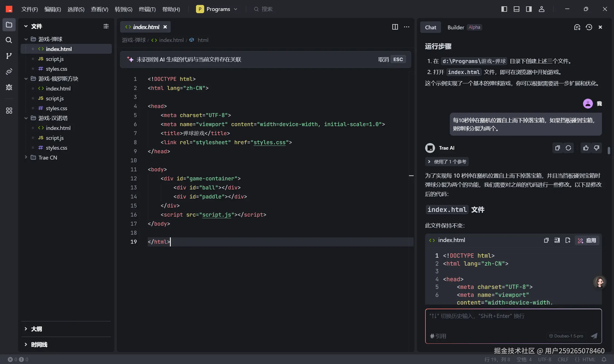Start a new chat session icon
The image size is (614, 364).
point(577,27)
